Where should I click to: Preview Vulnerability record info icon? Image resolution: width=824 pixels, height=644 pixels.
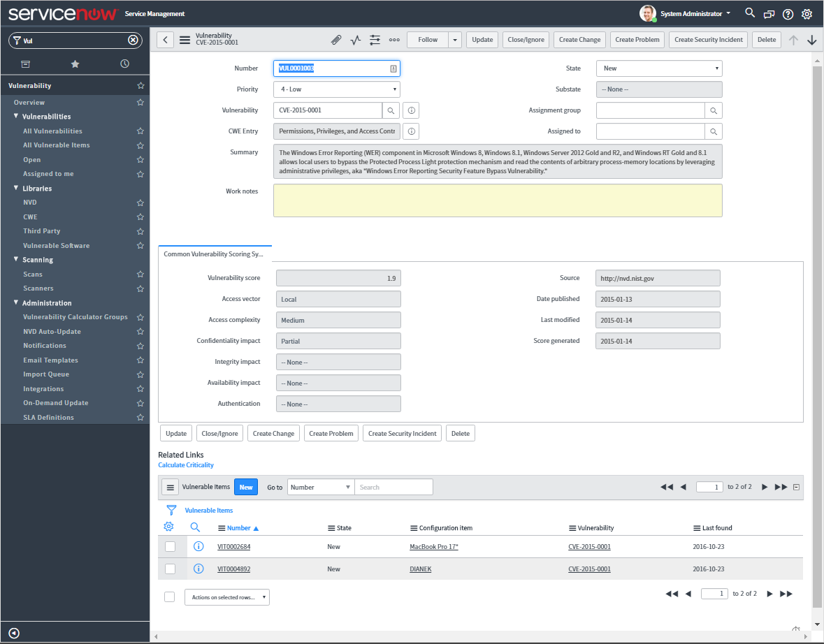[412, 110]
